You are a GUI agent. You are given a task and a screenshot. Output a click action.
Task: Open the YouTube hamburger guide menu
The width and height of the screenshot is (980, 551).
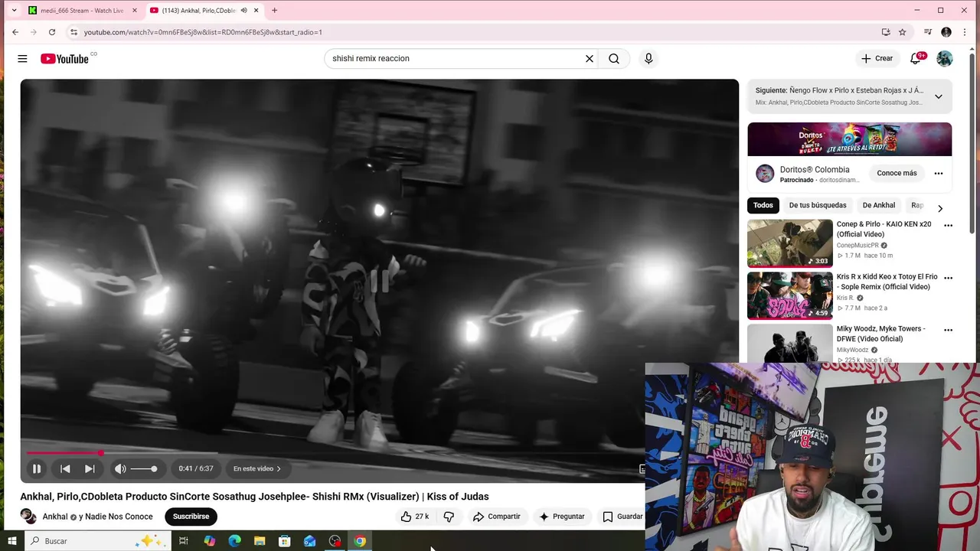pos(22,59)
